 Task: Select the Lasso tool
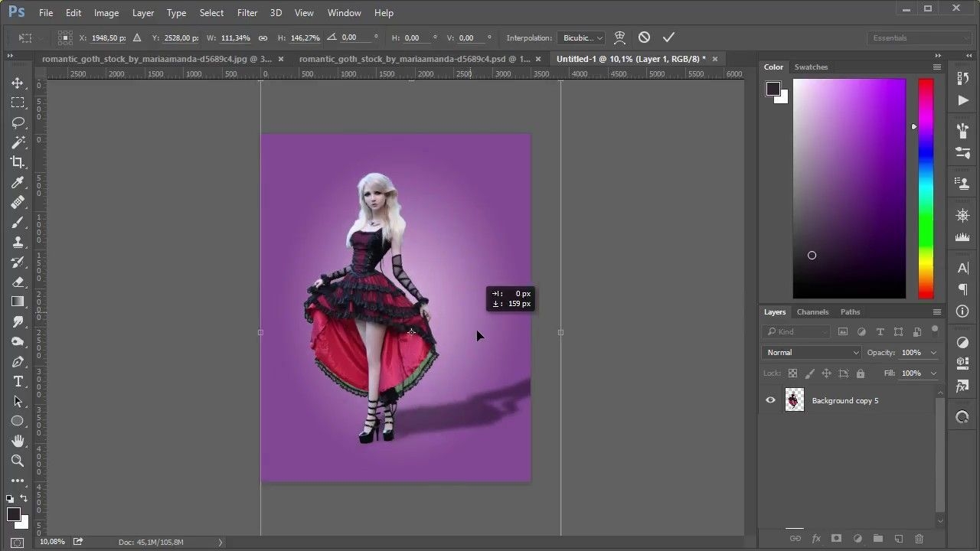point(18,122)
